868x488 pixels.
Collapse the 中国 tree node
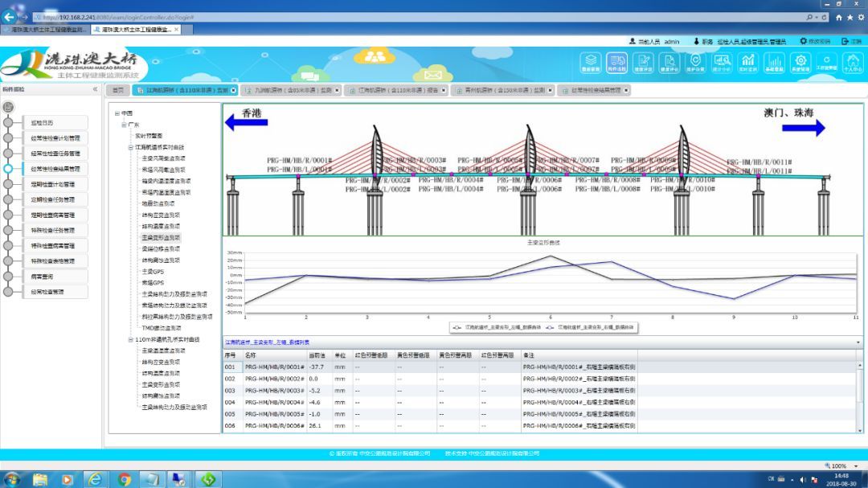(117, 113)
